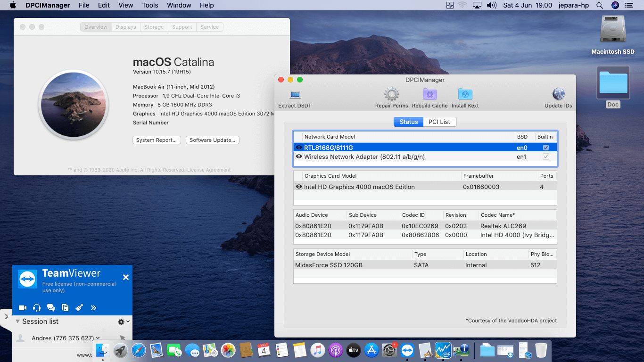
Task: Open TeamViewer chat bubbles icon
Action: (51, 308)
